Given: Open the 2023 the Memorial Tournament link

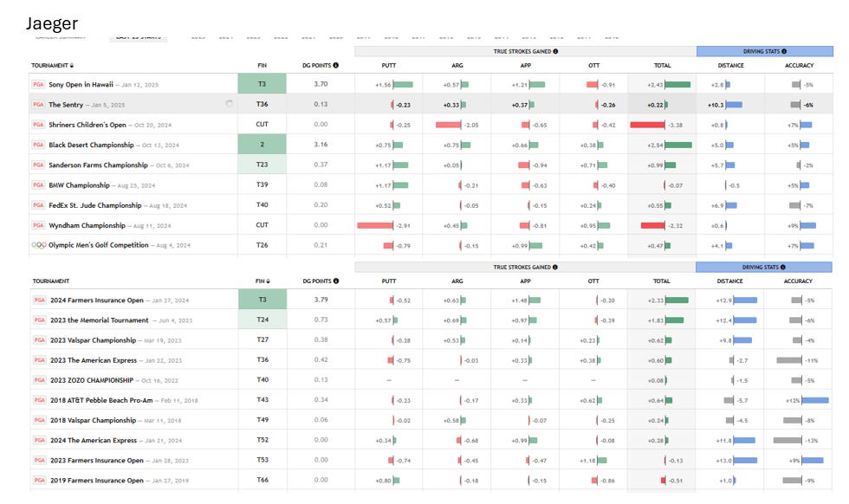Looking at the screenshot, I should [99, 320].
